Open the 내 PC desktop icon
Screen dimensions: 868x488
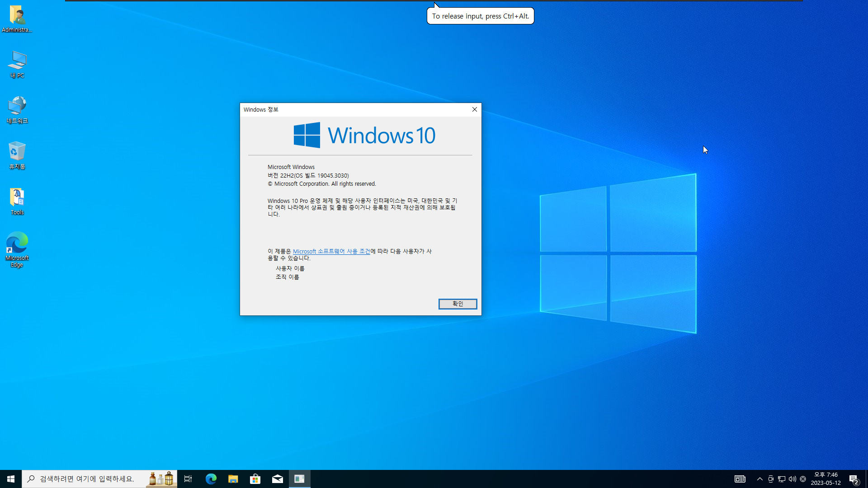(x=17, y=65)
